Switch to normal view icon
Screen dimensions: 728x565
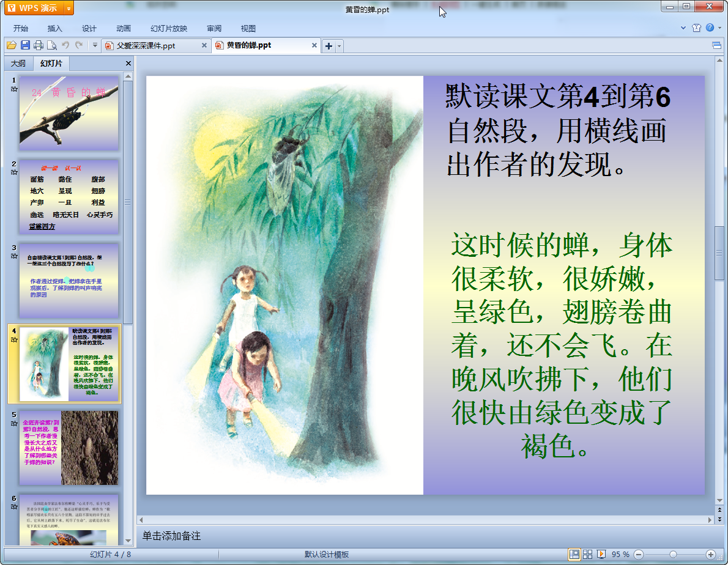pos(574,555)
